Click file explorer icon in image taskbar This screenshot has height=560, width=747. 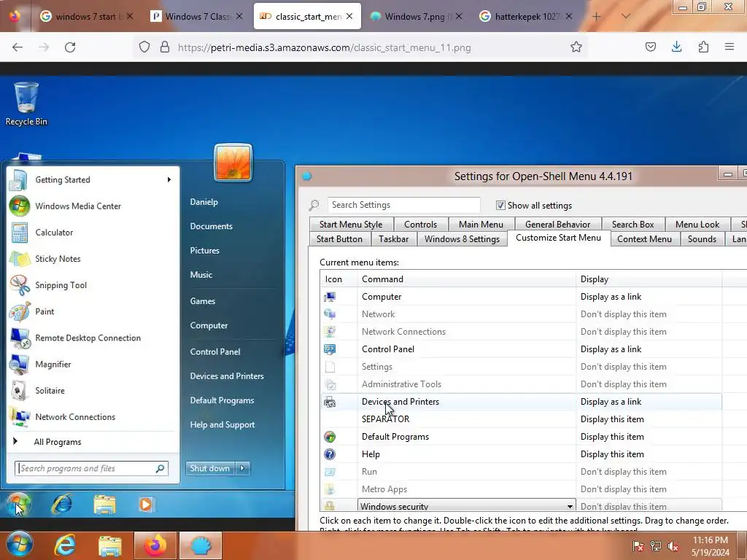coord(105,505)
